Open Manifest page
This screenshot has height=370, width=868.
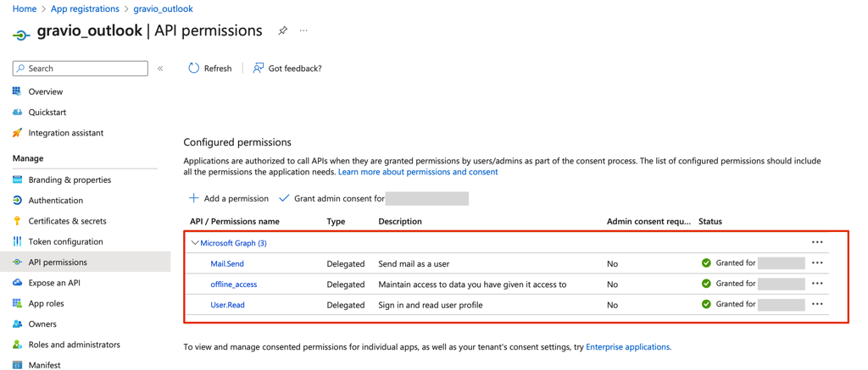[44, 365]
